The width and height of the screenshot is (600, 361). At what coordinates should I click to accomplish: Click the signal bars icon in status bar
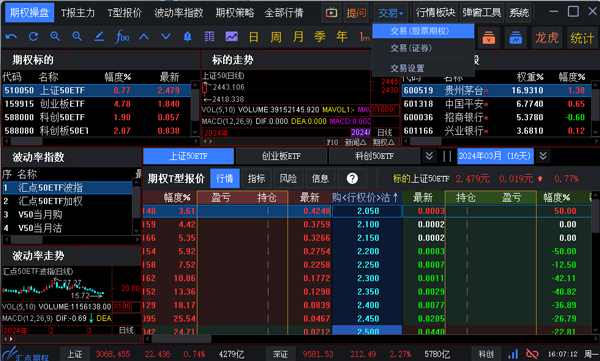513,354
